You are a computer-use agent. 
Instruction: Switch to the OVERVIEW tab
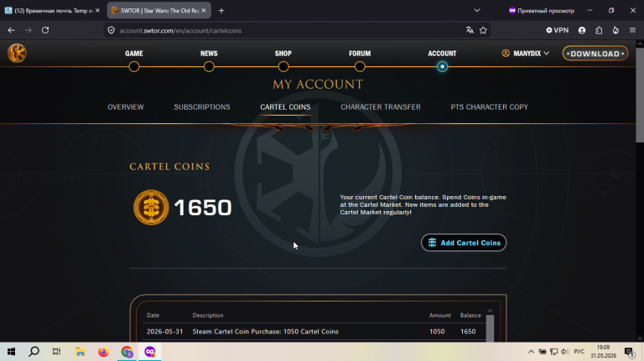coord(126,107)
